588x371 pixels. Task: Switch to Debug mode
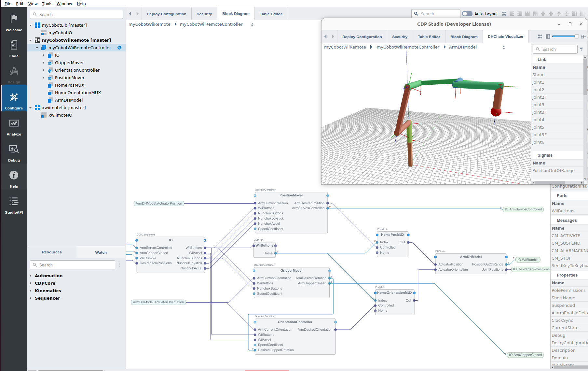[x=14, y=153]
